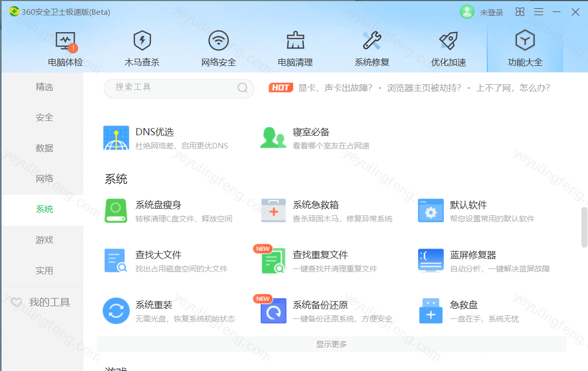Click 未登录 to log in
The height and width of the screenshot is (371, 588).
(x=491, y=12)
